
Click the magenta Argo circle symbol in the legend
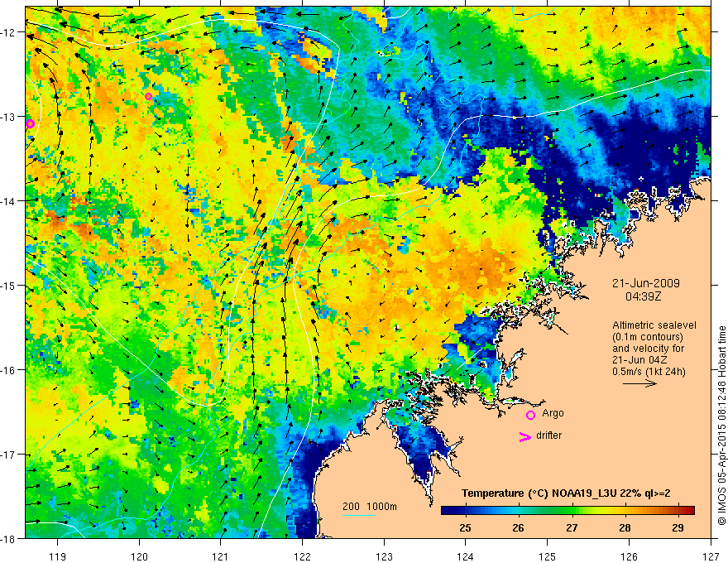pyautogui.click(x=530, y=415)
